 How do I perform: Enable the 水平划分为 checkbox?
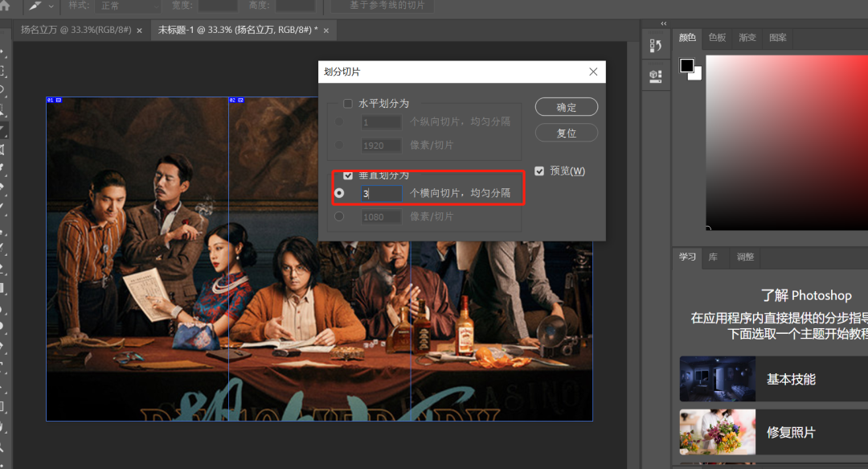coord(348,104)
